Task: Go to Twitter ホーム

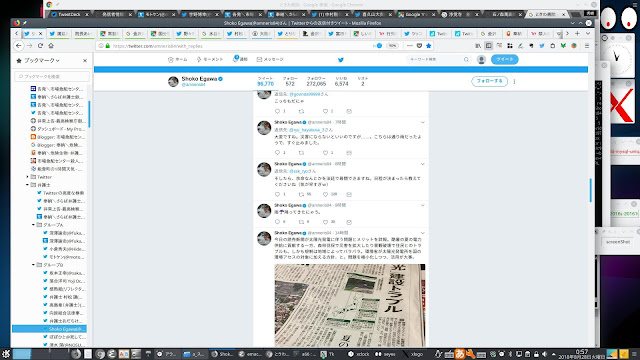Action: pos(178,60)
